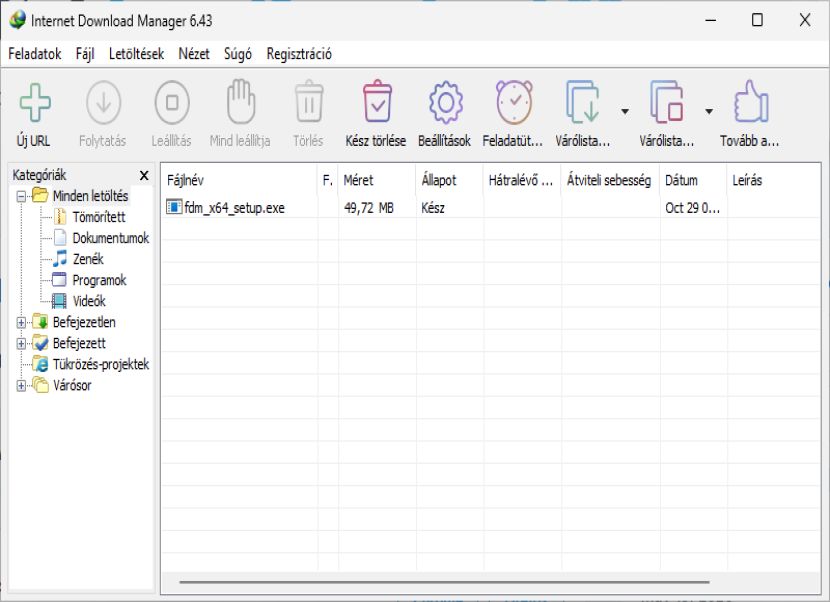Open the Fájl menu

click(x=85, y=54)
